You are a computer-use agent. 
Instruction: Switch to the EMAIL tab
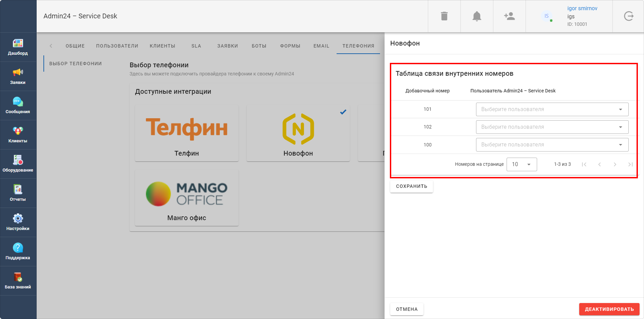(x=321, y=46)
